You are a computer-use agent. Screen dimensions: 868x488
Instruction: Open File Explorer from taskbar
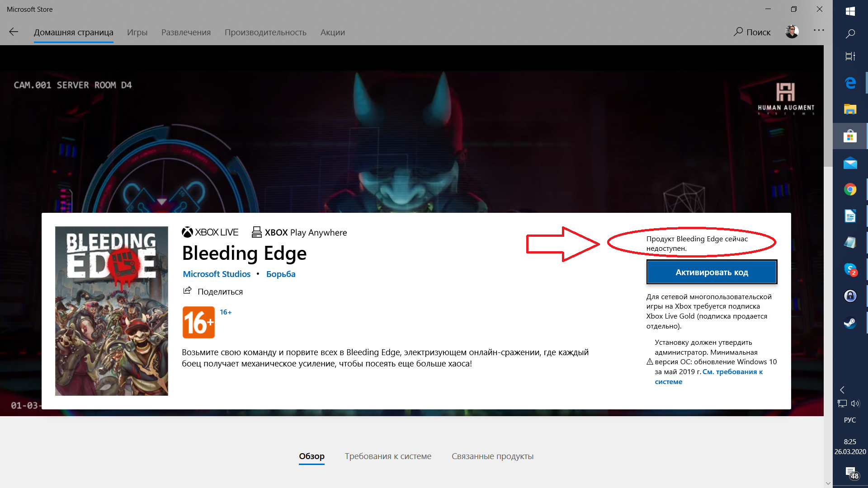(850, 109)
